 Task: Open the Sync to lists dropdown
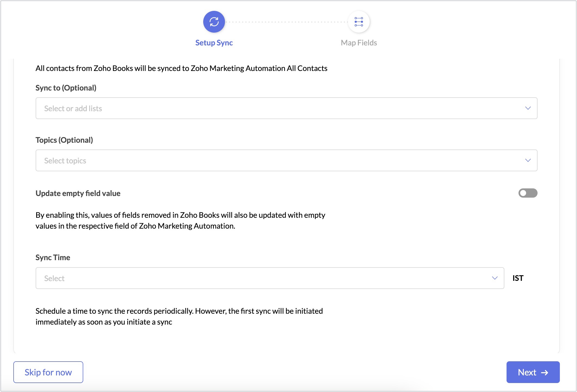click(x=286, y=108)
